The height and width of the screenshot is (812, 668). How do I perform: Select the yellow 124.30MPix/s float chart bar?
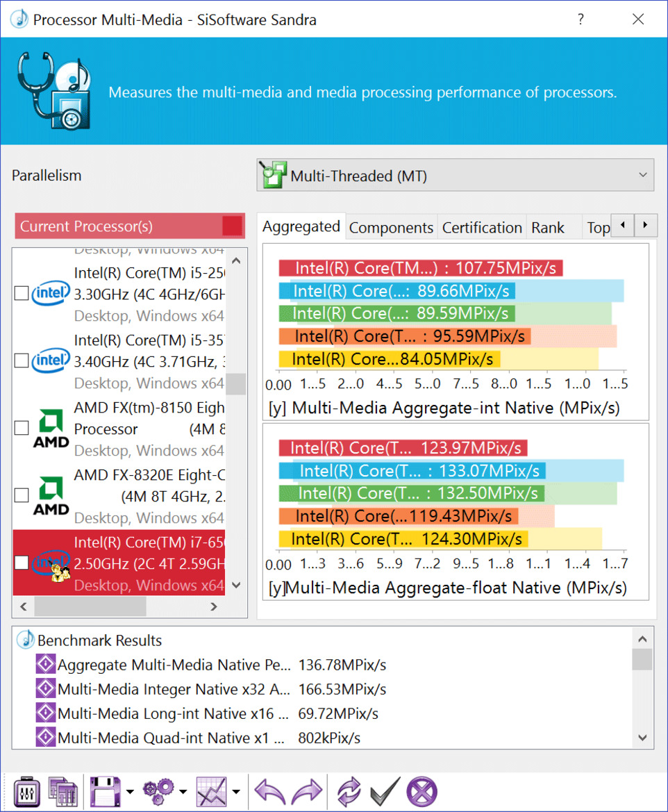click(403, 538)
